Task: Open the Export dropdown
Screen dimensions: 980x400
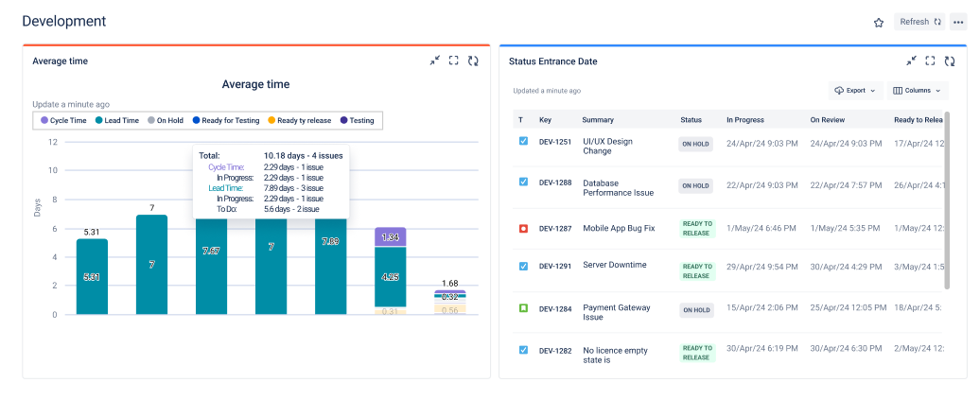Action: [x=854, y=91]
